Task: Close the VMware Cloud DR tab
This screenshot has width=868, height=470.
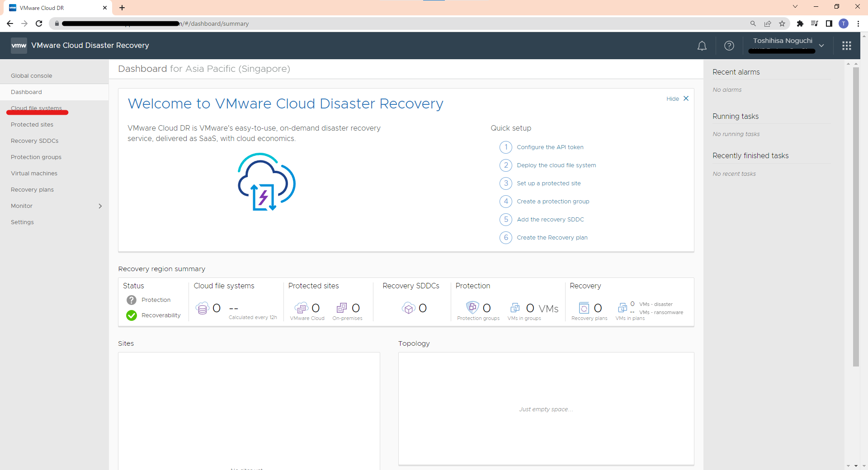Action: click(105, 8)
